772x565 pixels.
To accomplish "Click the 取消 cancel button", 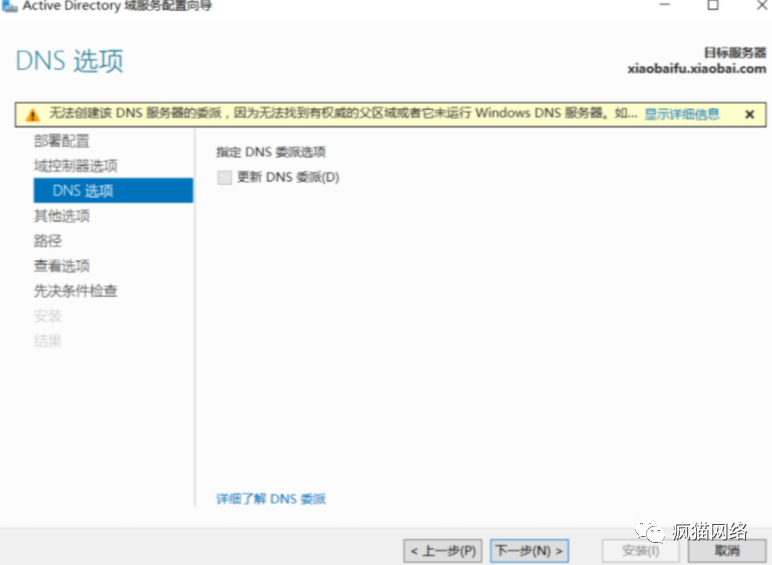I will tap(726, 551).
